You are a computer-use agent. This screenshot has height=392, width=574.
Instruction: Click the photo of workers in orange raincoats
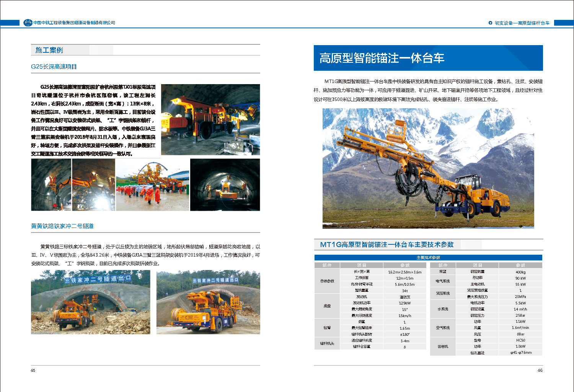click(152, 185)
